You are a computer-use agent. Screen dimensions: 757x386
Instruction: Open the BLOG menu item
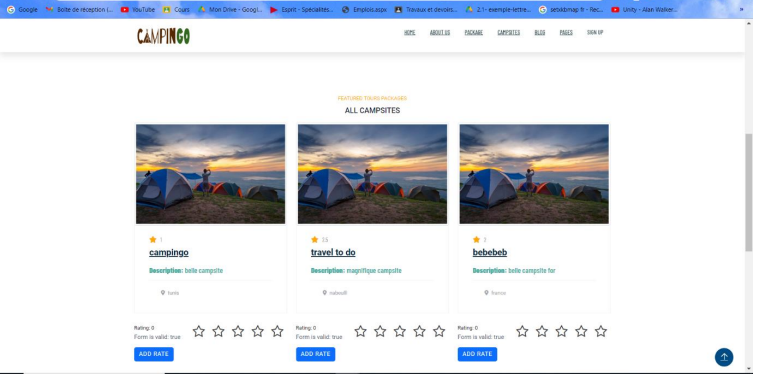click(x=540, y=32)
